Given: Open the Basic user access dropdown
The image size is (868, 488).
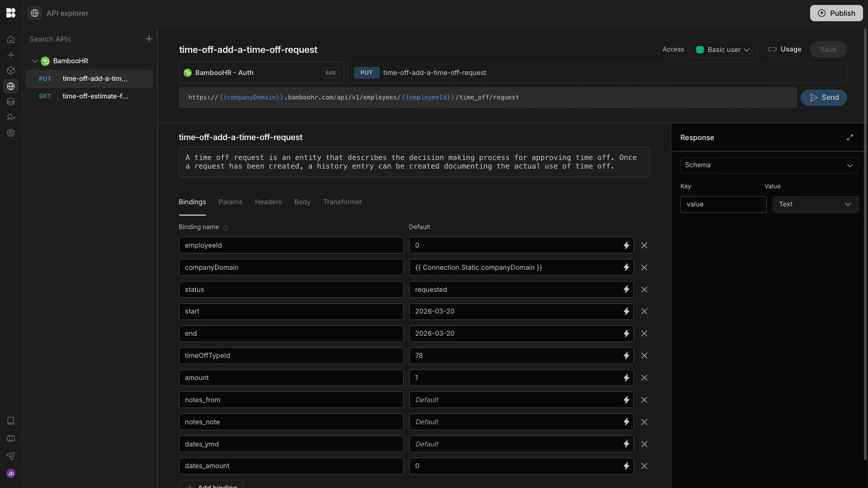Looking at the screenshot, I should click(723, 50).
